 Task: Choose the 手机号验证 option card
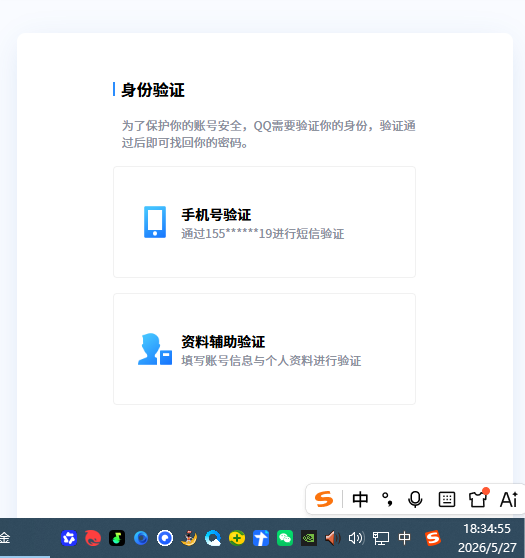tap(264, 222)
